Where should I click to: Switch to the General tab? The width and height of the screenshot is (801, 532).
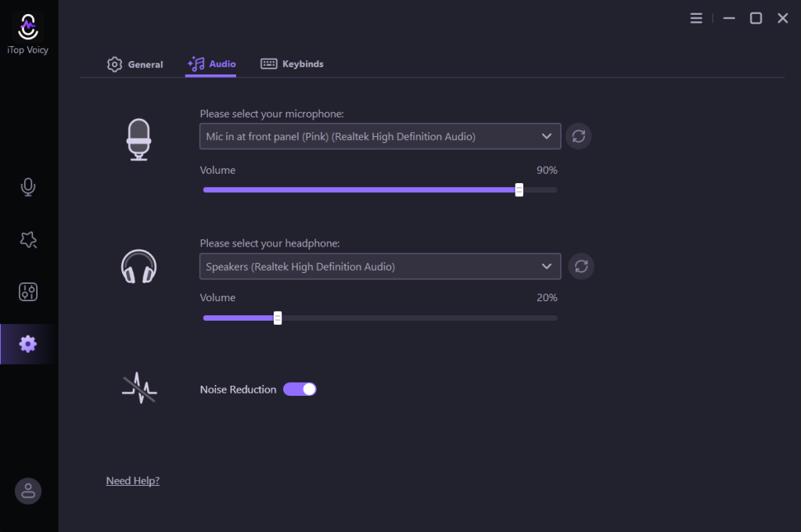135,64
